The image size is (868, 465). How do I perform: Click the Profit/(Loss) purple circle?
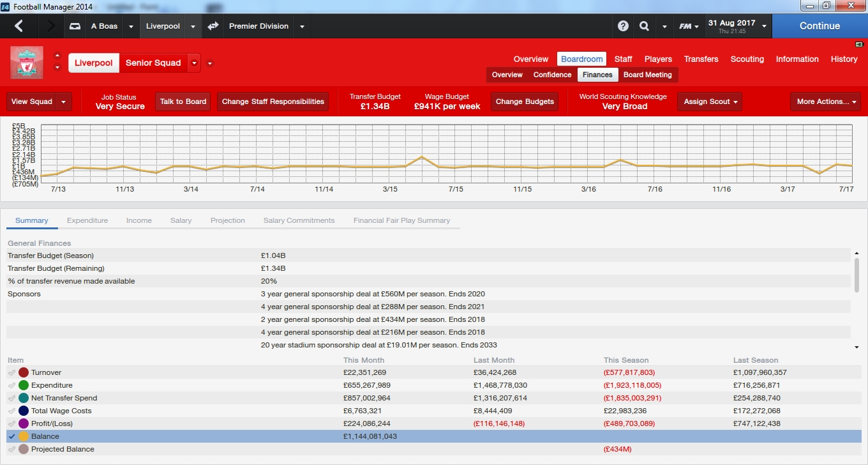point(24,423)
